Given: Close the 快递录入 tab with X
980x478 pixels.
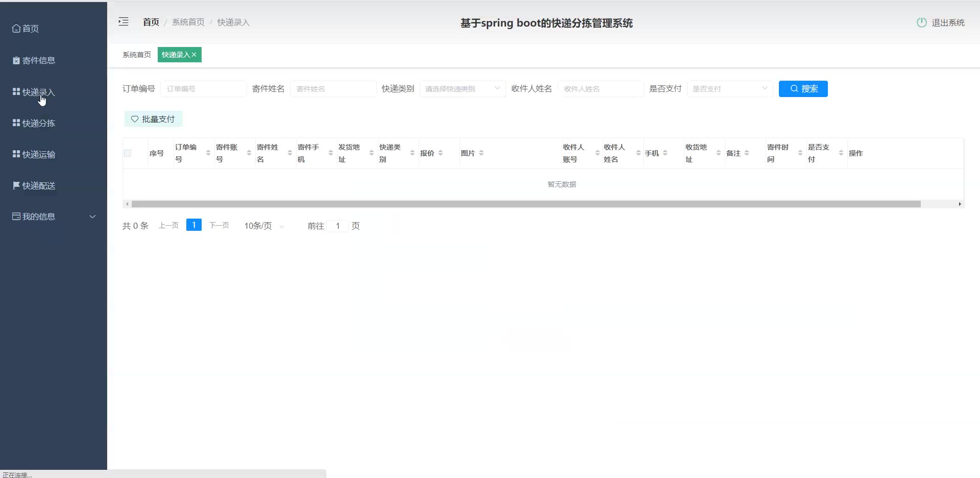Looking at the screenshot, I should (194, 55).
